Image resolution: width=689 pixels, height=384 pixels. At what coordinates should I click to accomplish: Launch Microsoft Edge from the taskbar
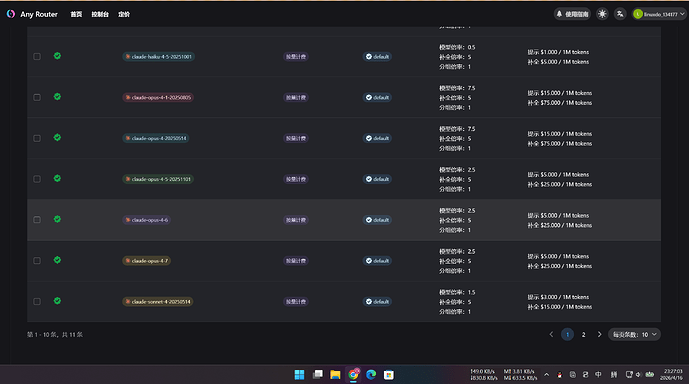coord(371,375)
